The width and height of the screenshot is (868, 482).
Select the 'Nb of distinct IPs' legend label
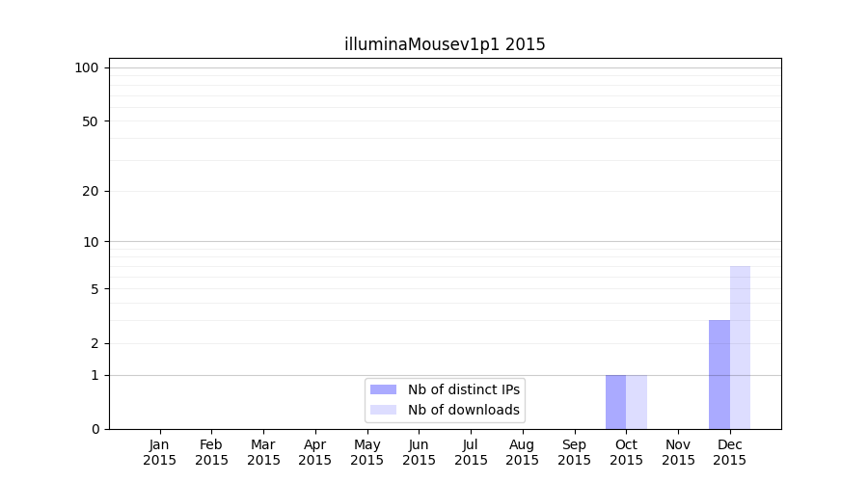[x=464, y=389]
